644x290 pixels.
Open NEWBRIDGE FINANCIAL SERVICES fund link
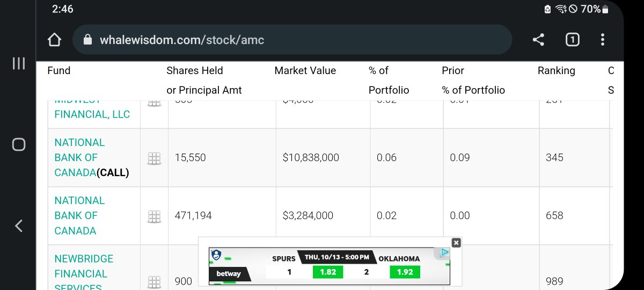[x=84, y=273]
